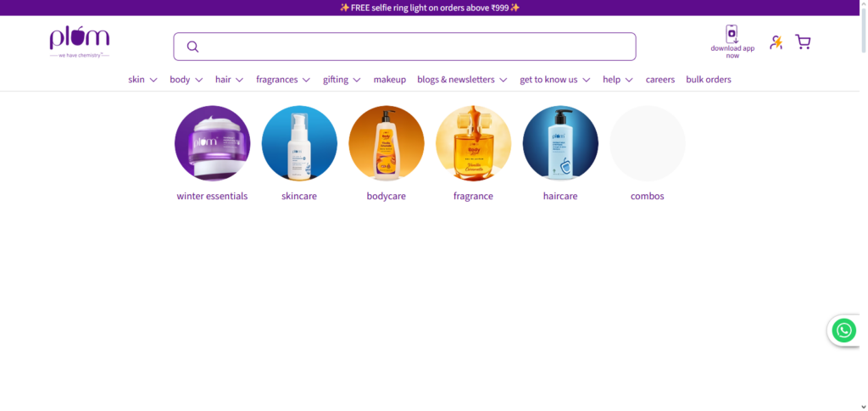Click the search magnifier icon
The image size is (868, 411).
point(192,47)
